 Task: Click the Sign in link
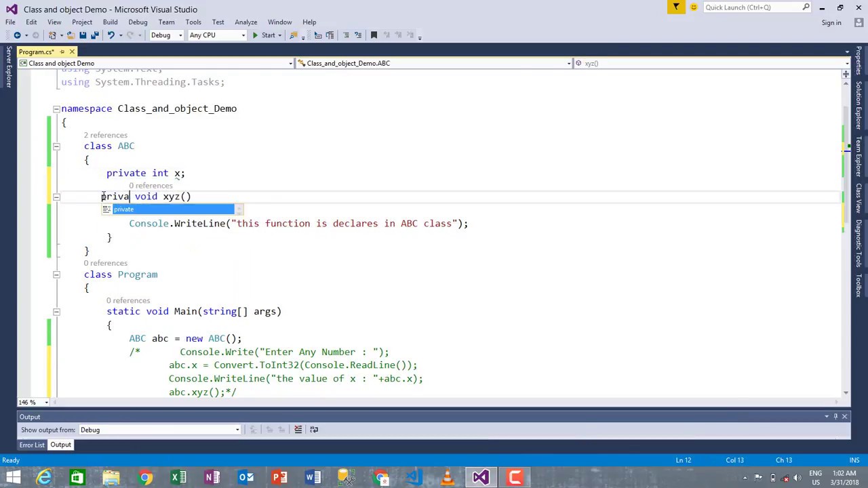tap(831, 22)
